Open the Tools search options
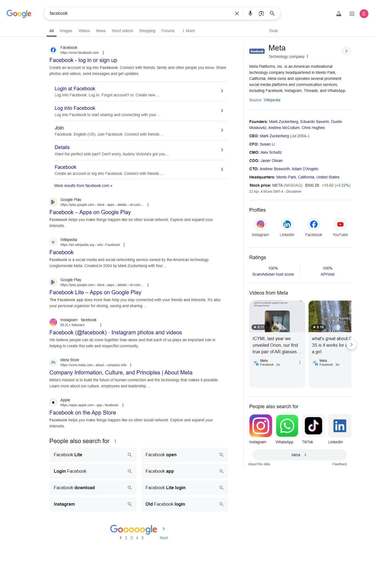Screen dimensions: 375x588 [273, 31]
